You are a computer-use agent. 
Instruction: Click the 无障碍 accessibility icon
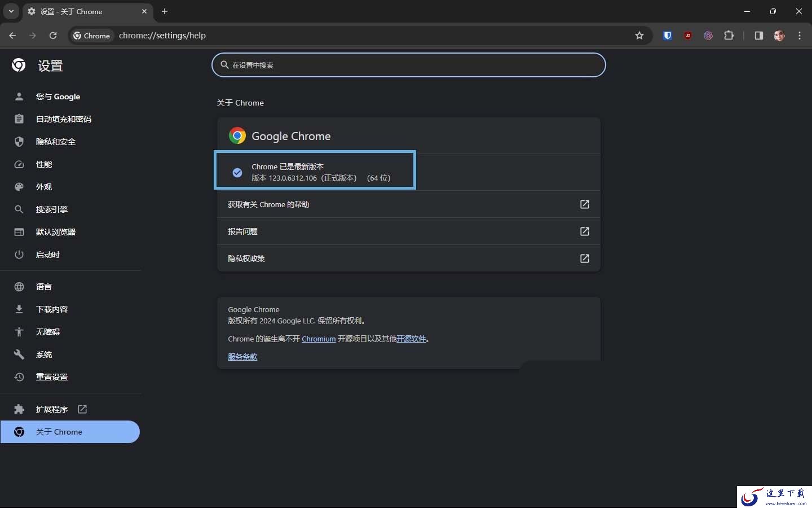tap(19, 332)
